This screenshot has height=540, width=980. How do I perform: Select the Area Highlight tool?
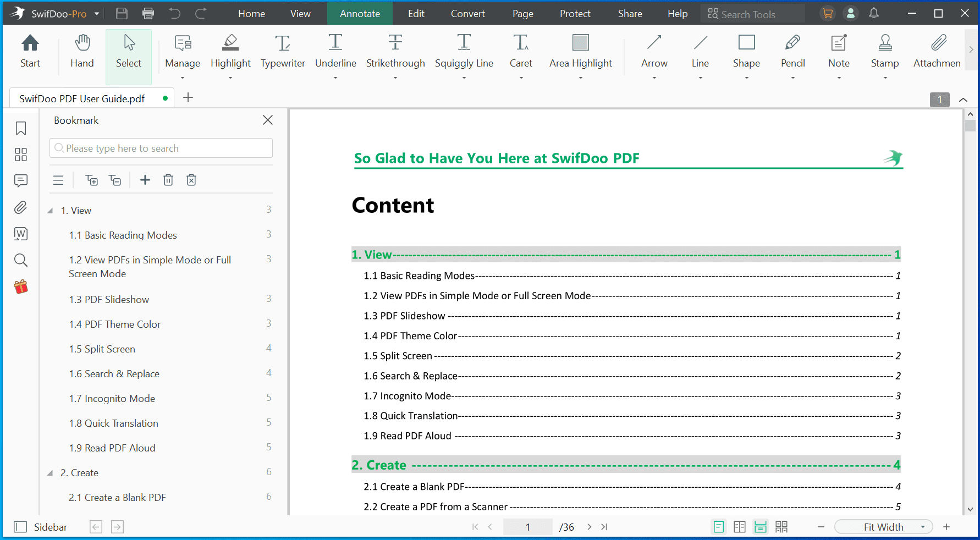[580, 51]
